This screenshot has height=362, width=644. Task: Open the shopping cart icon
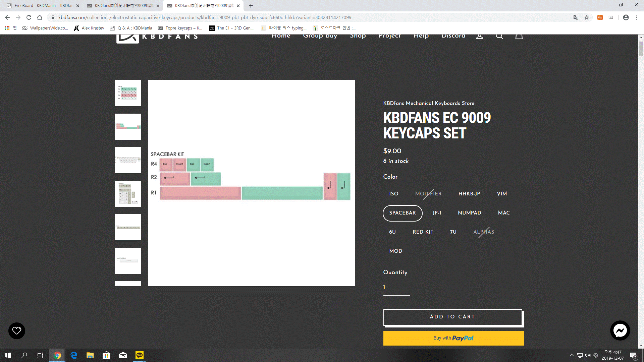(x=519, y=36)
